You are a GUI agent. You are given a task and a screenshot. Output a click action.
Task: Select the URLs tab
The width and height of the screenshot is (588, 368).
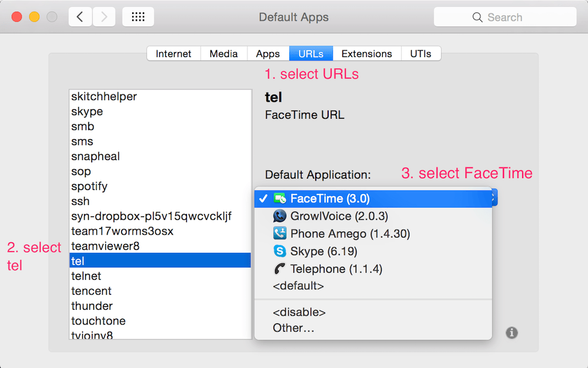click(x=311, y=53)
